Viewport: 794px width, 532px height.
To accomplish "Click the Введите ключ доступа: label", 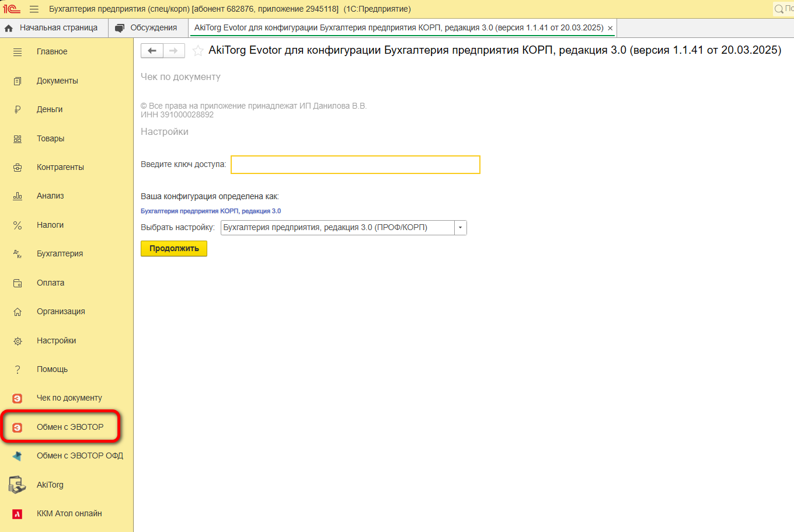I will tap(183, 165).
